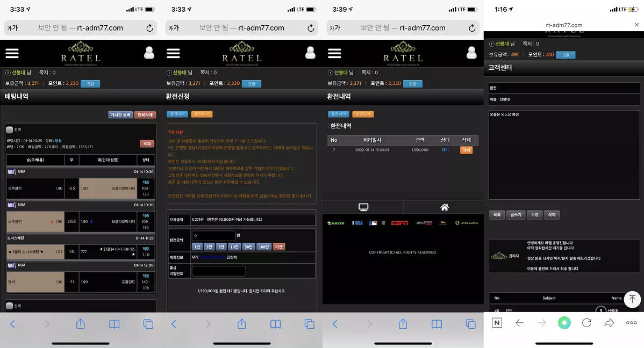Click 수정 button in 고객센터

point(534,215)
